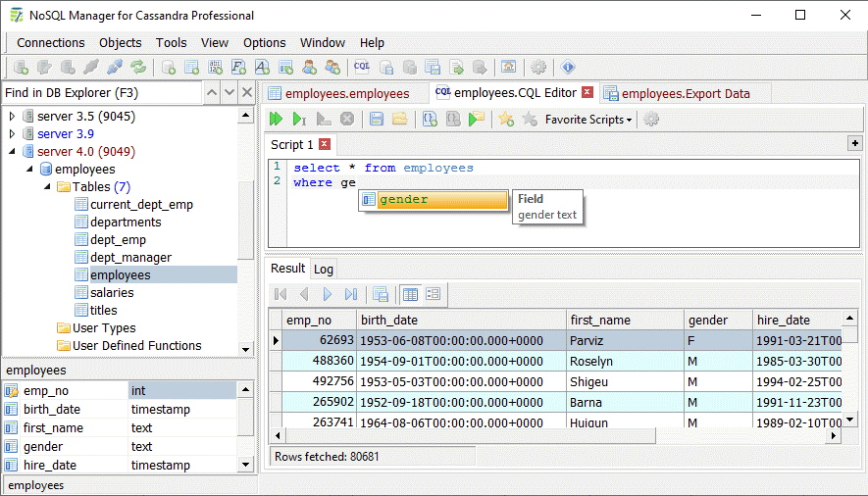
Task: Expand the server 3.5 (9045) node
Action: coord(12,117)
